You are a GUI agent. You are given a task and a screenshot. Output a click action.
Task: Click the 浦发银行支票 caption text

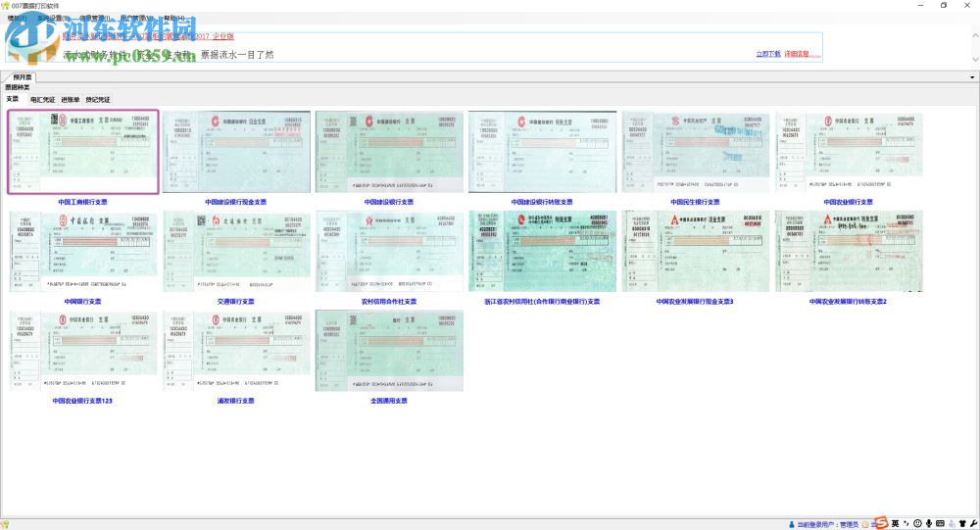tap(235, 401)
